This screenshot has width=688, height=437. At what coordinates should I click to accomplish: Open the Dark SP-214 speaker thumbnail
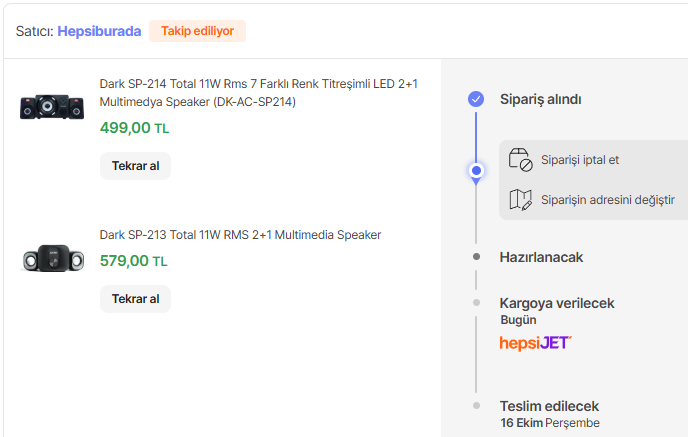52,107
